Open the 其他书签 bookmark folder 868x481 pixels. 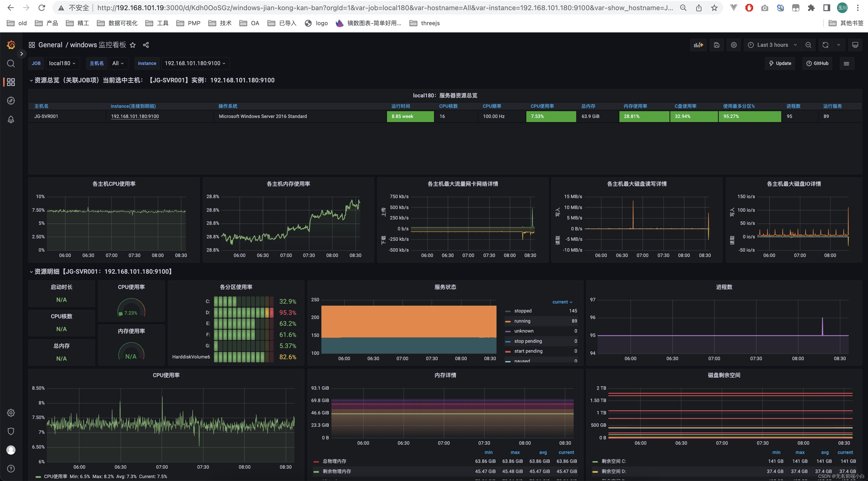coord(846,23)
